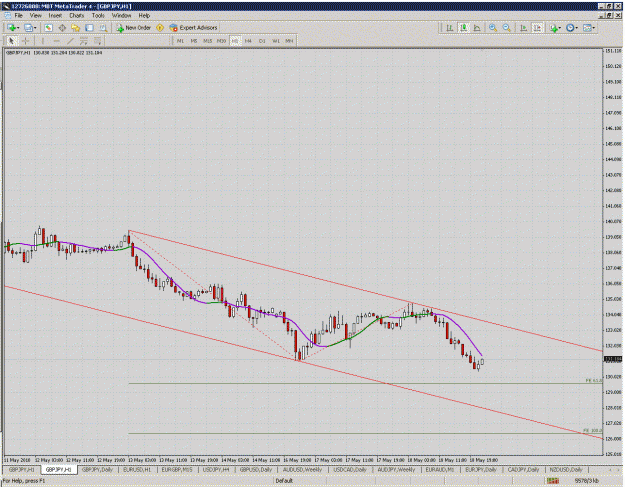This screenshot has width=625, height=487.
Task: Open the Indicators list dropdown
Action: (x=555, y=27)
